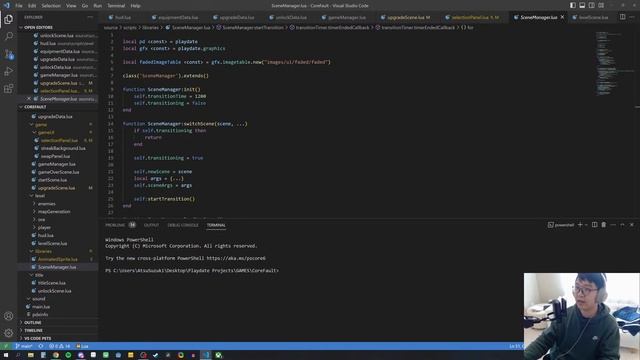Screen dimensions: 640x360
Task: Open terminal panel more actions
Action: (x=613, y=225)
